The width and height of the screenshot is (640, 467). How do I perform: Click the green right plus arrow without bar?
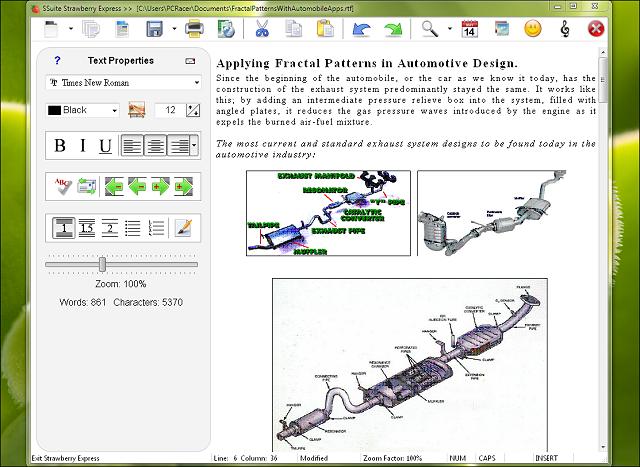pyautogui.click(x=160, y=187)
